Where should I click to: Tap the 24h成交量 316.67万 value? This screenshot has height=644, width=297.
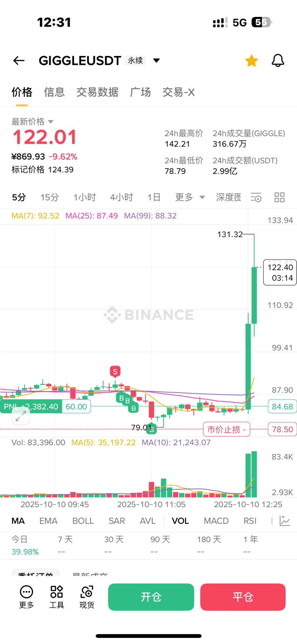click(230, 144)
